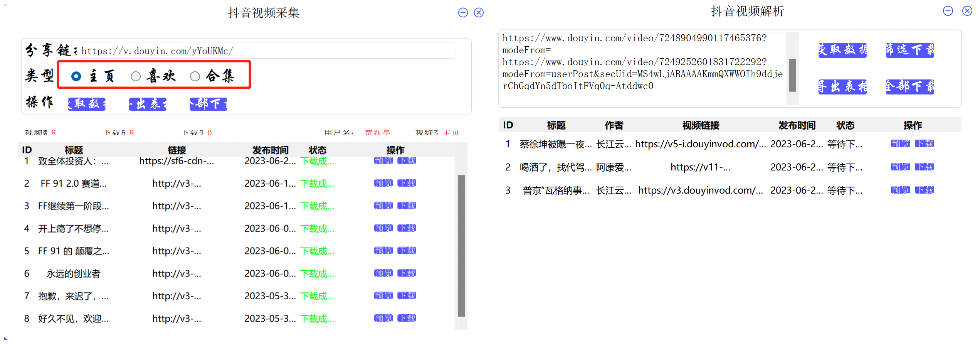Click the 作者 column header
This screenshot has height=344, width=980.
(614, 125)
